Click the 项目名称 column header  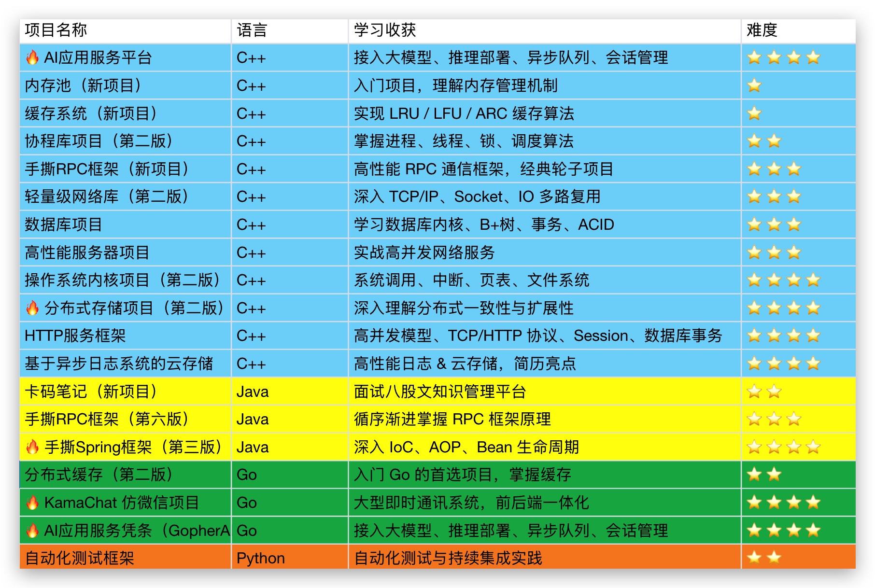pos(56,30)
